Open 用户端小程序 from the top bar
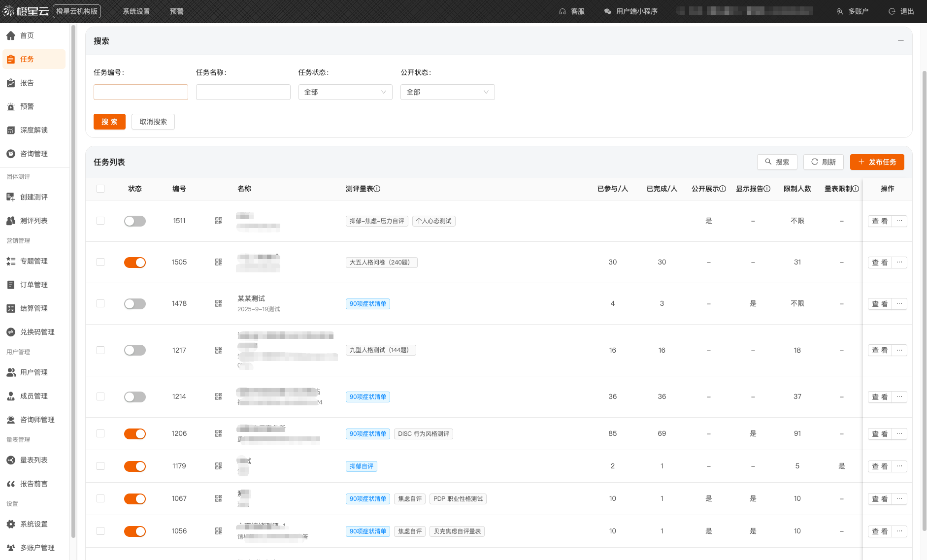927x560 pixels. pyautogui.click(x=631, y=11)
